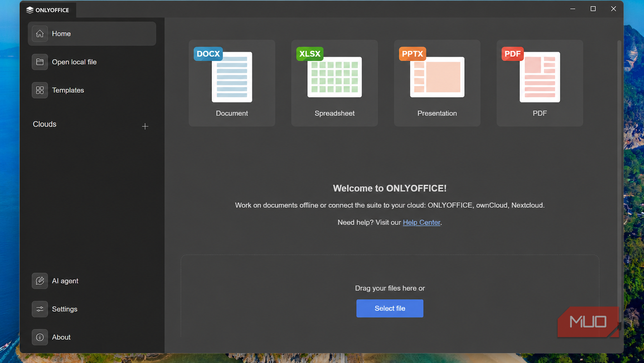Click the PPTX badge icon
644x363 pixels.
pos(413,54)
